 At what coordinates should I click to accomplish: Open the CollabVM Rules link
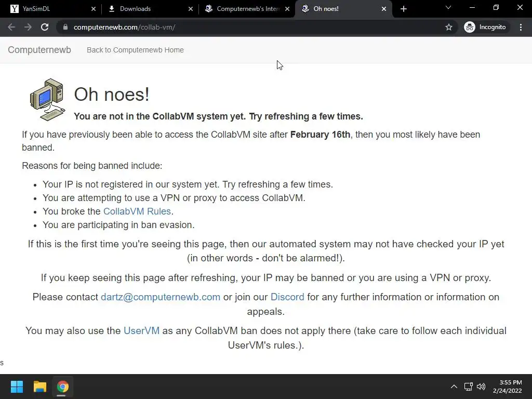click(137, 211)
